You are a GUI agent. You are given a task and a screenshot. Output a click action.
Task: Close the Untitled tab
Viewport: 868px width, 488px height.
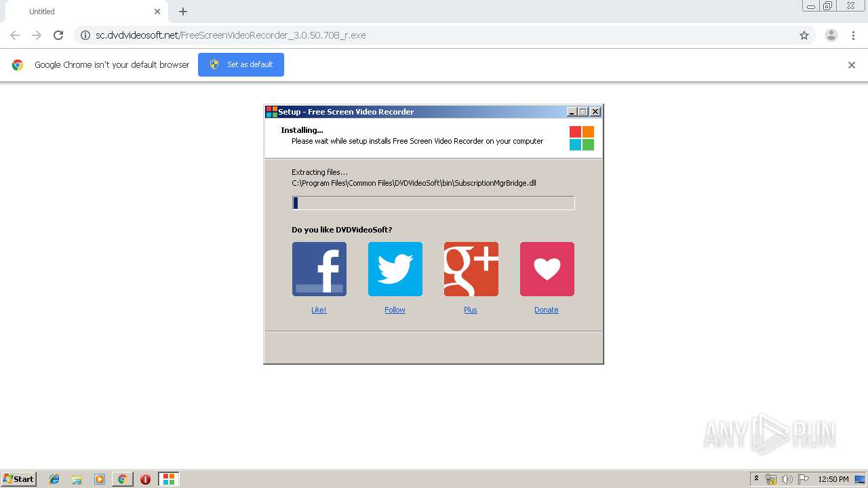coord(157,12)
